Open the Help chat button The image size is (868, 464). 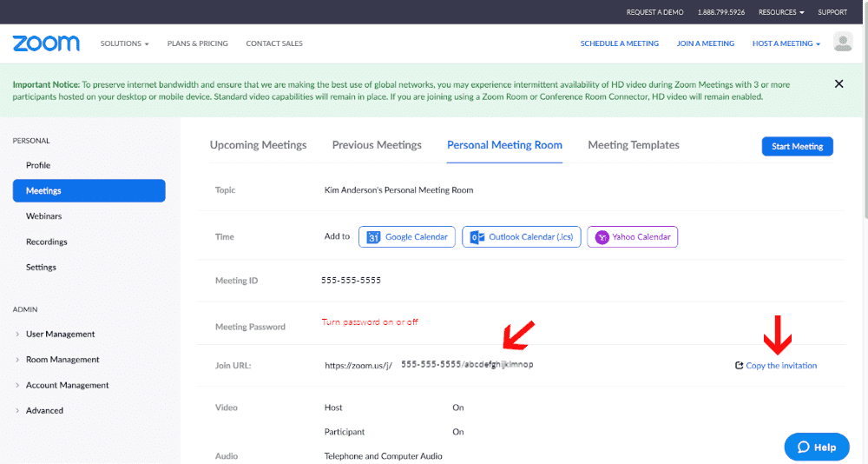tap(817, 447)
